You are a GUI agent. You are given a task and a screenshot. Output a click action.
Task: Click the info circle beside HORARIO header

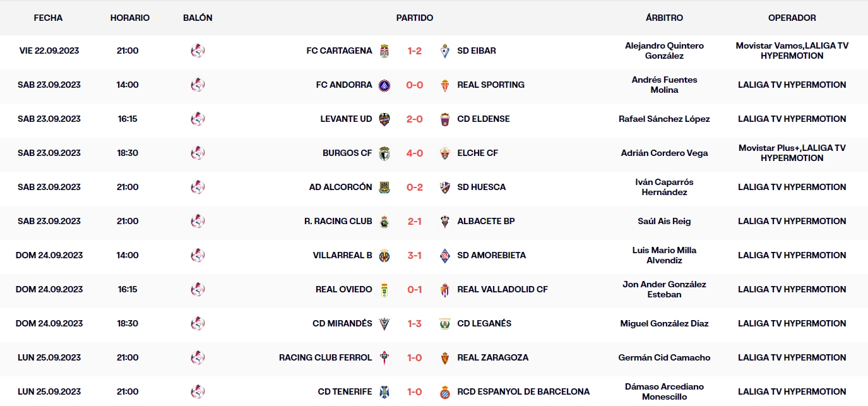tap(157, 18)
